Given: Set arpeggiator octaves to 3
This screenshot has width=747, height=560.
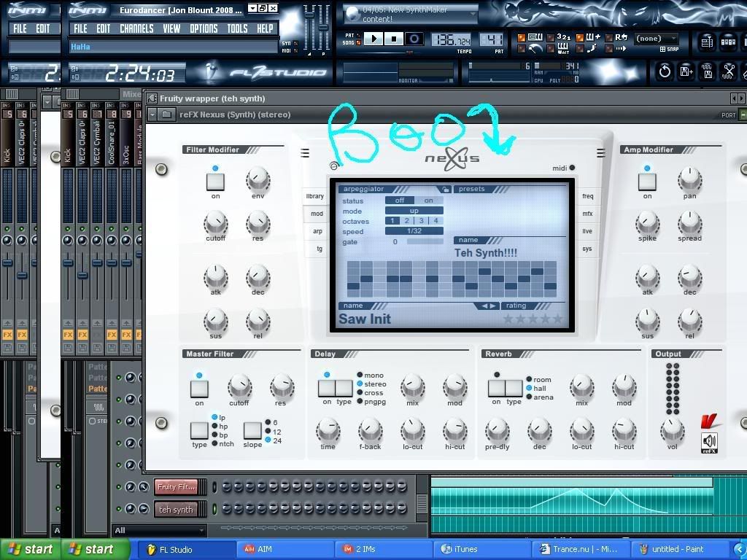Looking at the screenshot, I should pyautogui.click(x=421, y=221).
